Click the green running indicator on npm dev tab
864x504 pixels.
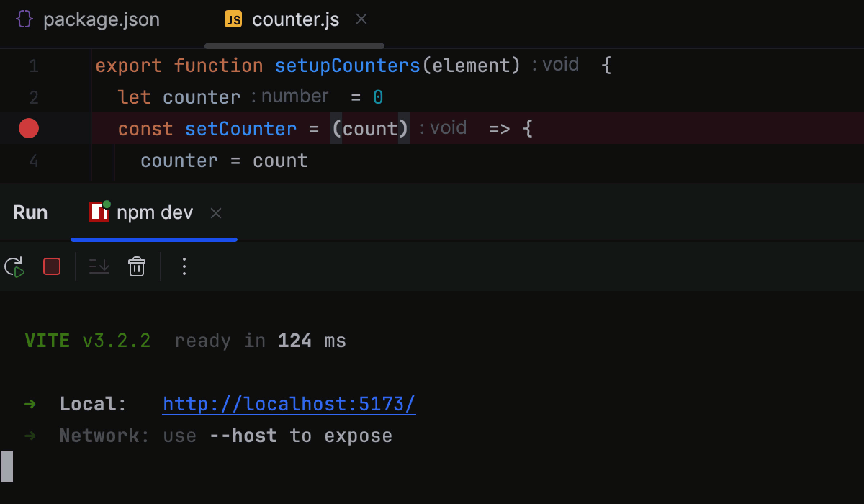click(x=106, y=204)
